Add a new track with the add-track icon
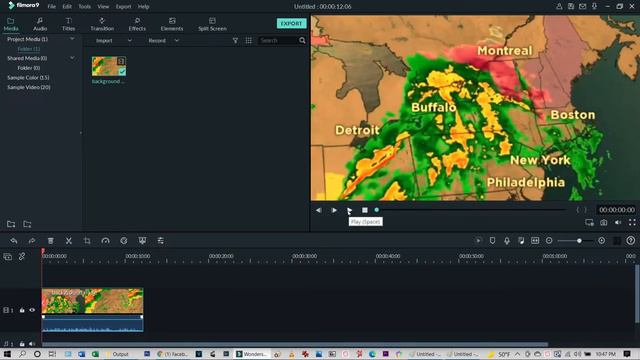640x360 pixels. click(7, 257)
